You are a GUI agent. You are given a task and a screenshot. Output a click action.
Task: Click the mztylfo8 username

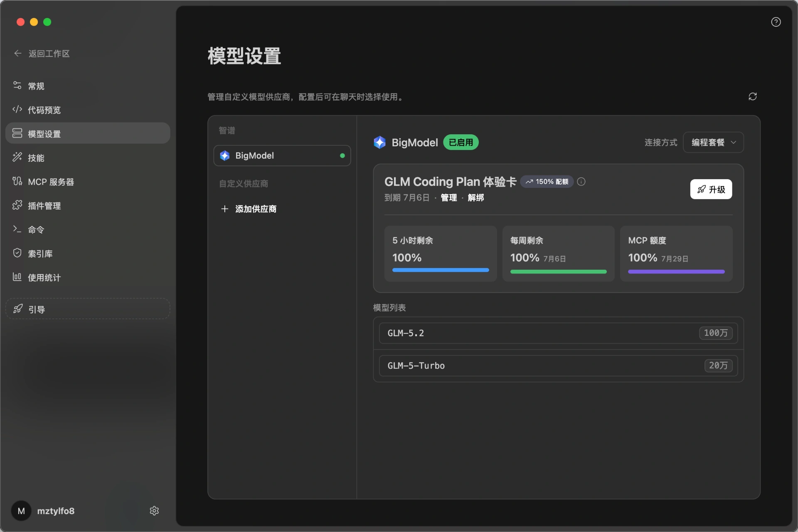pos(56,511)
